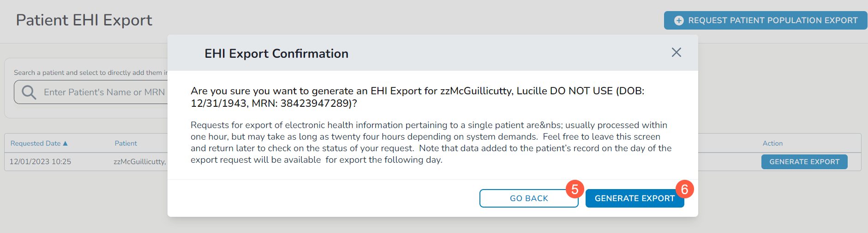
Task: Focus the Enter Patient's Name or MRN field
Action: pyautogui.click(x=104, y=92)
